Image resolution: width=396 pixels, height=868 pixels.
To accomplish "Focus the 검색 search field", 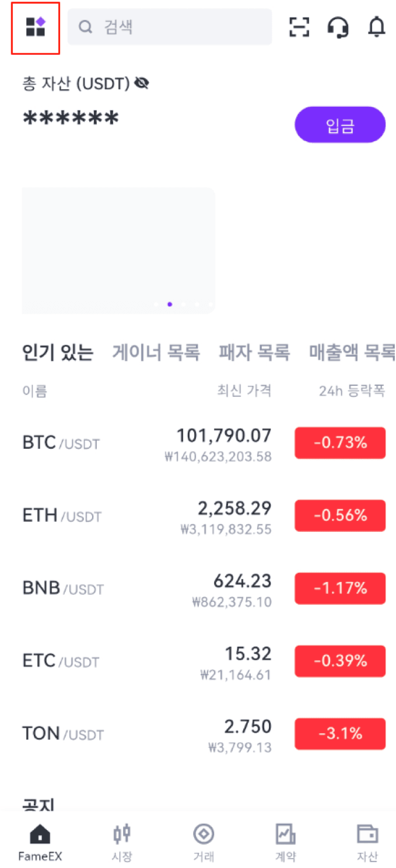I will point(170,27).
